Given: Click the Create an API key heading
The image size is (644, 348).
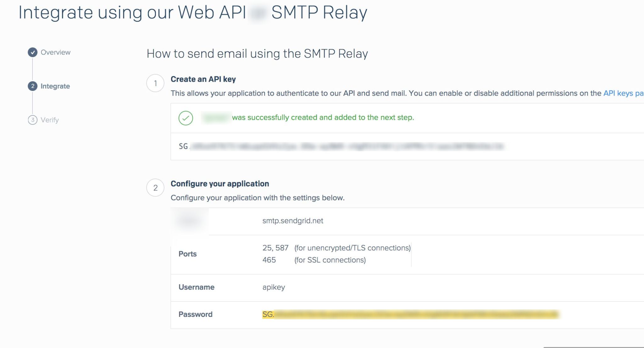Looking at the screenshot, I should click(x=203, y=79).
